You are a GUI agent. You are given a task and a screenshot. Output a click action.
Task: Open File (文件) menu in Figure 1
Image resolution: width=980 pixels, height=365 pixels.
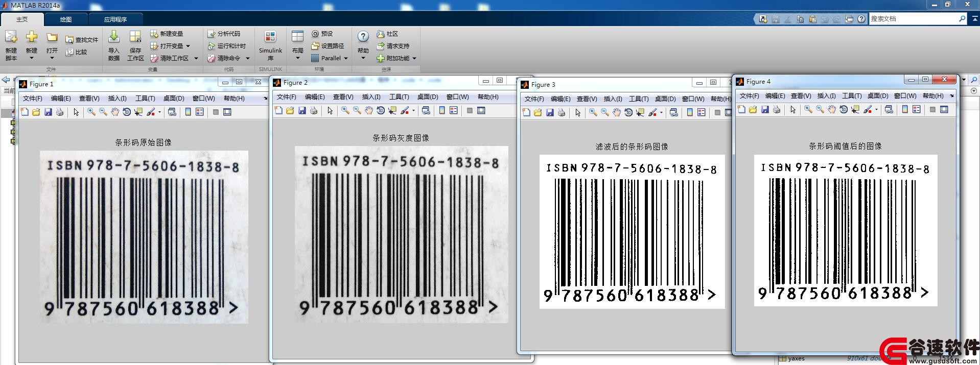pos(32,98)
